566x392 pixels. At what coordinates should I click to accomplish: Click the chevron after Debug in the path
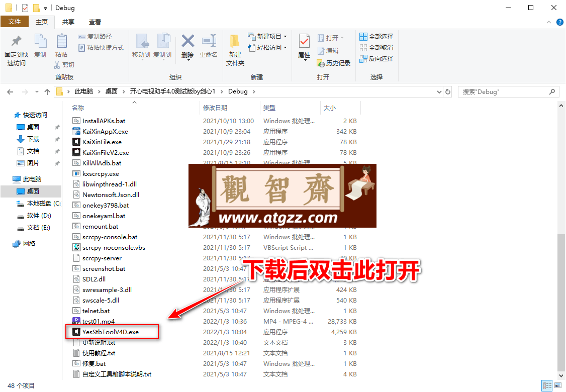(x=254, y=91)
